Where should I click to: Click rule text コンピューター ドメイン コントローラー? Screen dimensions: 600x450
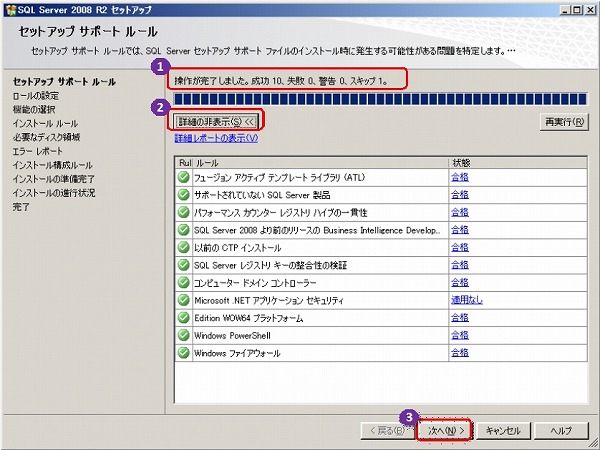(x=255, y=283)
